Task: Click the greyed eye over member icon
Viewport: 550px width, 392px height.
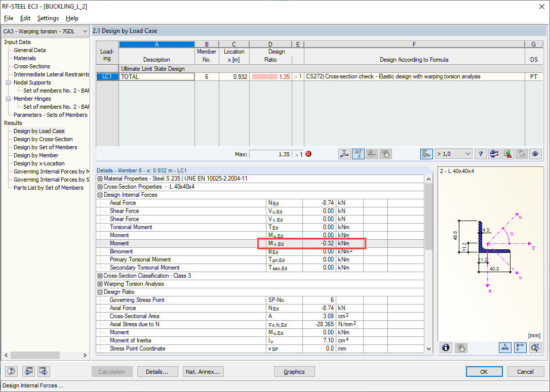Action: tap(372, 154)
